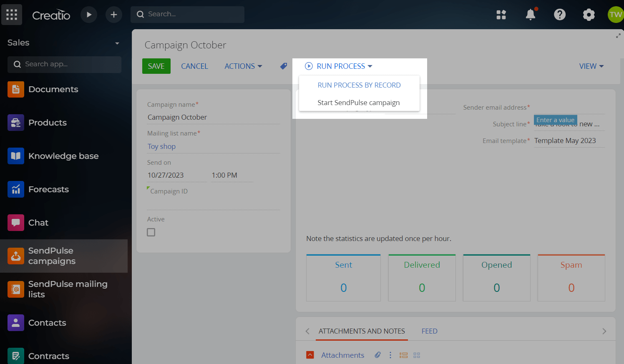Choose Start SendPulse campaign

click(359, 103)
